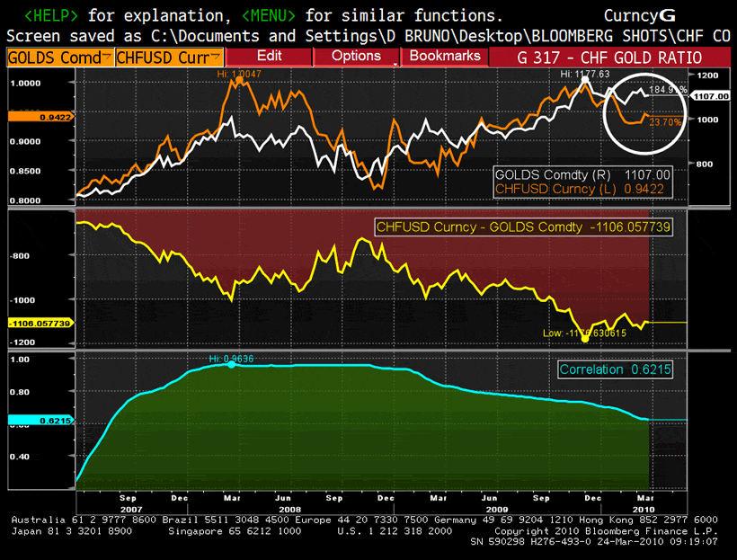Open the Options menu
737x560 pixels.
[356, 57]
